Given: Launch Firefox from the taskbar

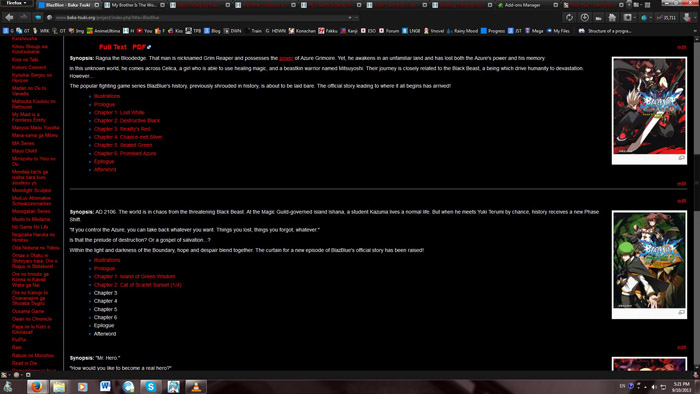Looking at the screenshot, I should point(37,386).
